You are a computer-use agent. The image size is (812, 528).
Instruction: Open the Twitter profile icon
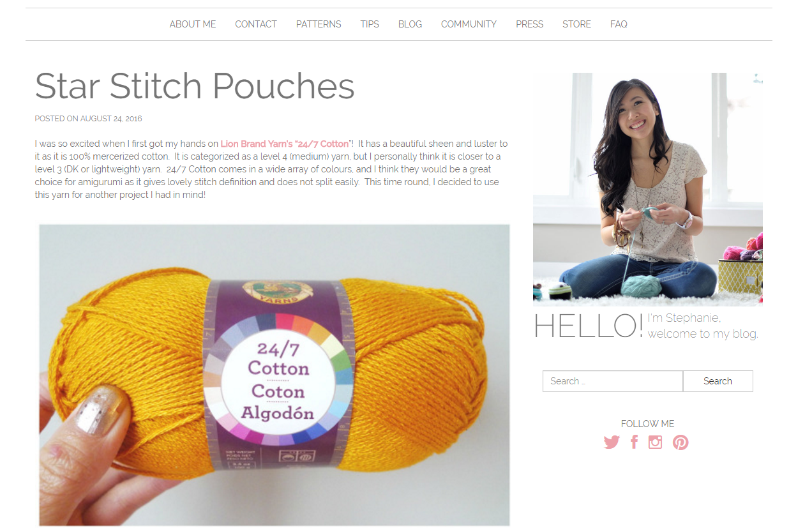[x=612, y=442]
